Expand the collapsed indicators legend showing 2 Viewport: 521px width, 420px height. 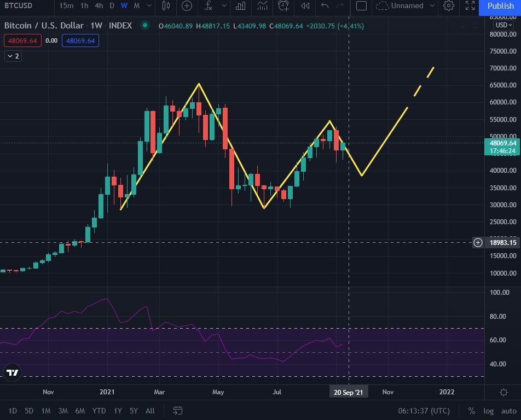pos(13,56)
